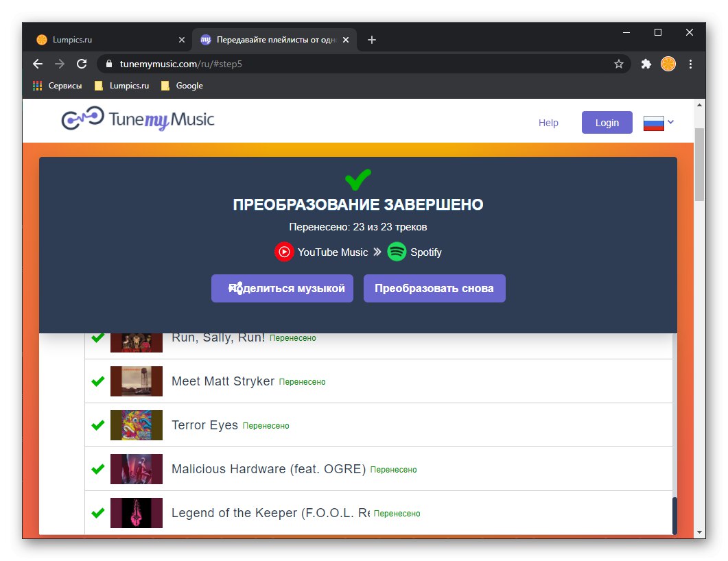The image size is (728, 561).
Task: Click the green checkmark beside Terror Eyes
Action: click(x=98, y=425)
